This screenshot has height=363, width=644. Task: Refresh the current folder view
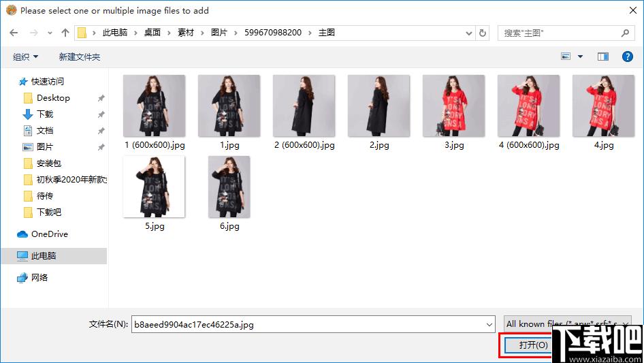(483, 33)
